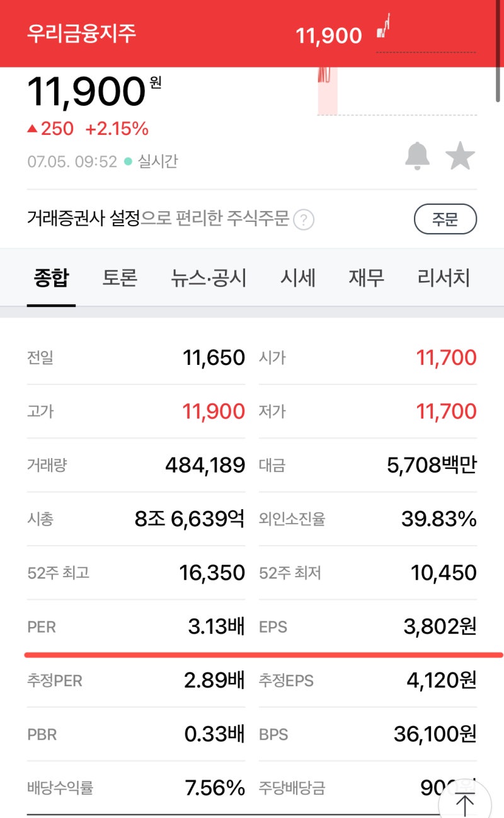Tap the green 실시간 real-time indicator dot
The image size is (504, 818).
(129, 161)
